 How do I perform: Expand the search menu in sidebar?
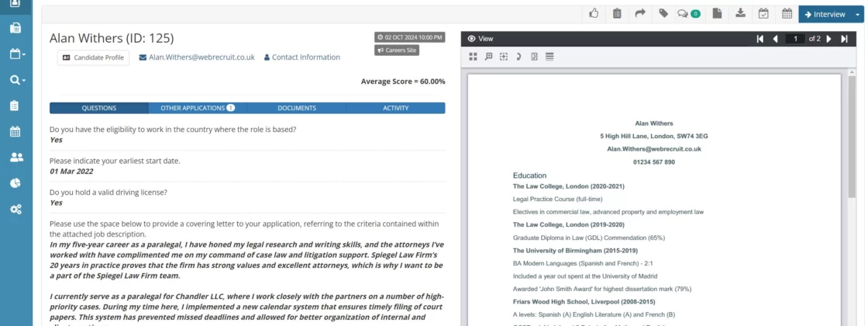[x=17, y=80]
